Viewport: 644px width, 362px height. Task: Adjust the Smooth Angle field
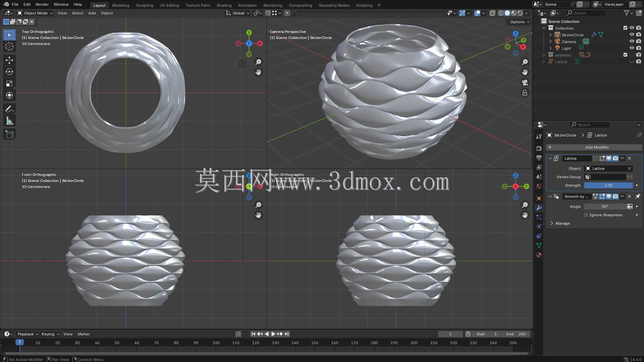pyautogui.click(x=605, y=207)
